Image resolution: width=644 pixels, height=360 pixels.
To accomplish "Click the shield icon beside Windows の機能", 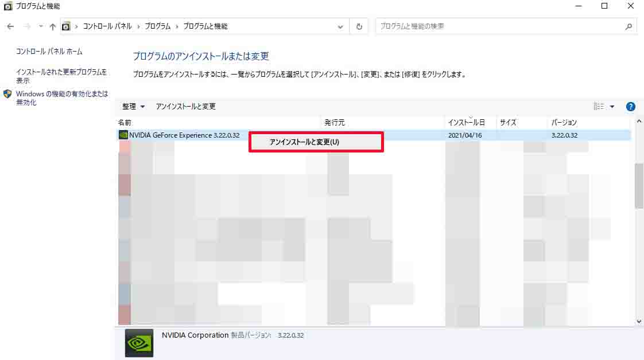I will (7, 94).
